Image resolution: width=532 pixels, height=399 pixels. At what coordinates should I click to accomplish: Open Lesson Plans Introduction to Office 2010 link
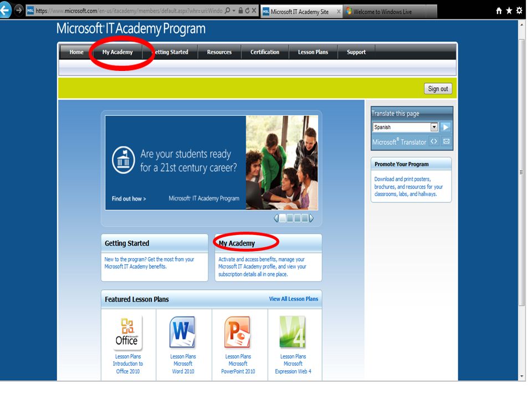tap(127, 364)
